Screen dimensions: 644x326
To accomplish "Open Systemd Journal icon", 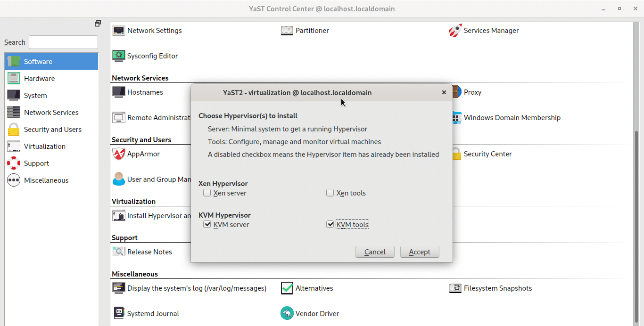I will (x=119, y=314).
